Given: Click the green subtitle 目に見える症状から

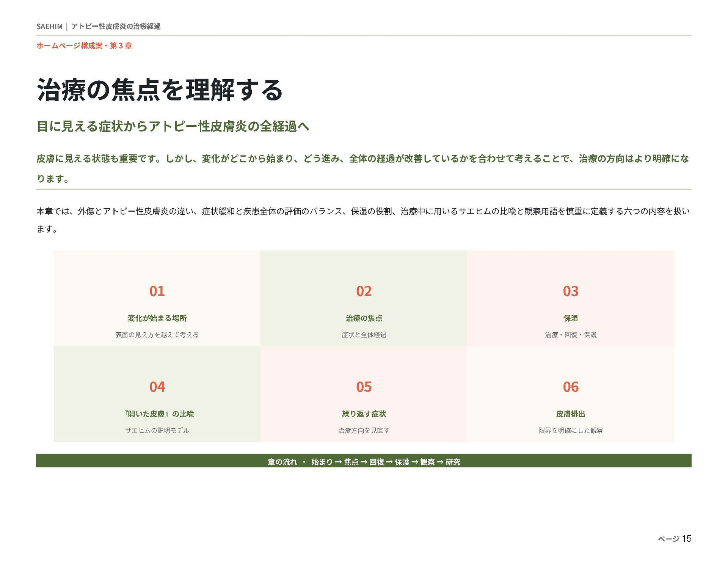Looking at the screenshot, I should [x=173, y=126].
